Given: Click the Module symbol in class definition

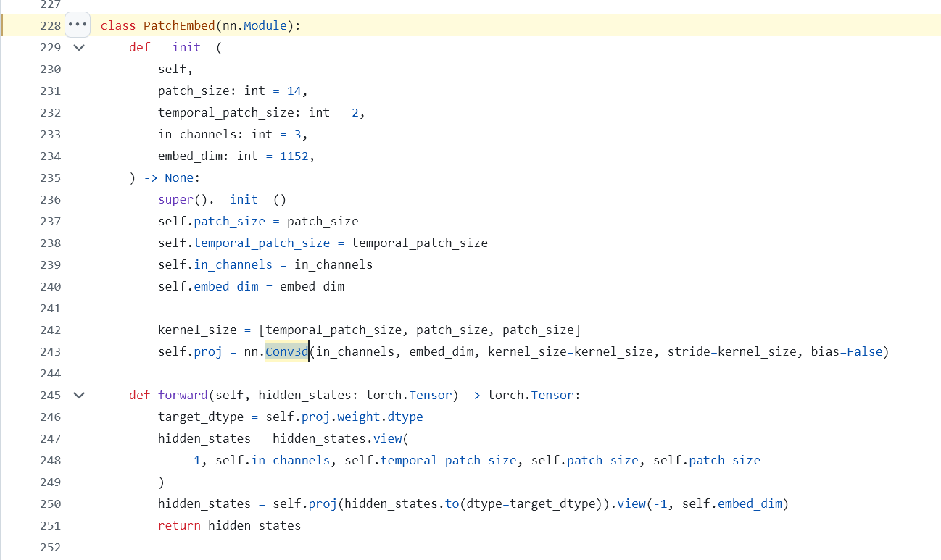Looking at the screenshot, I should [x=265, y=25].
